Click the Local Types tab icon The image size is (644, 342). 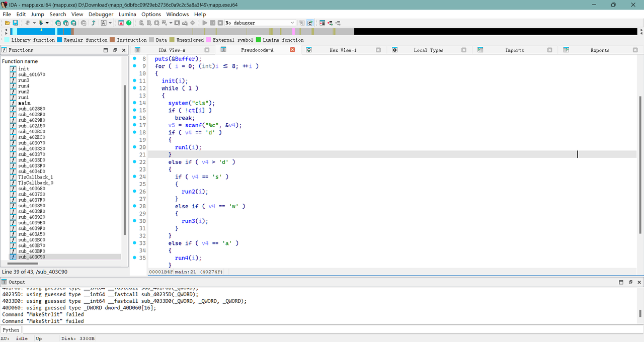[395, 50]
